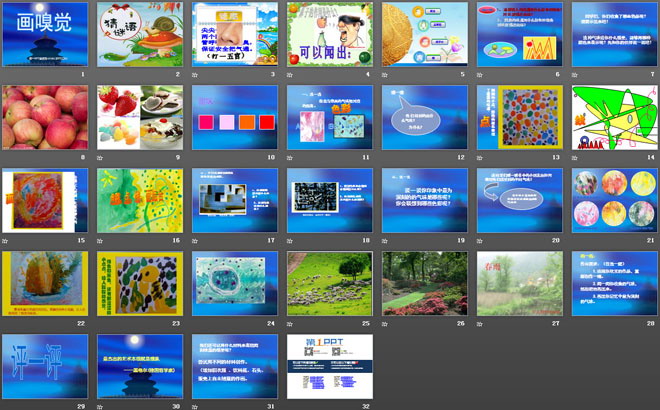Select slide 13 with the colorful dots painting
Viewport: 660px width, 410px height.
coord(520,117)
